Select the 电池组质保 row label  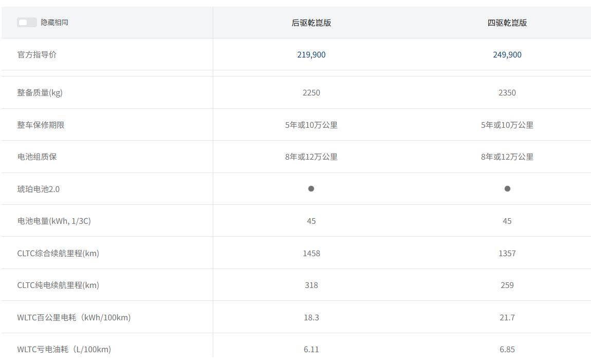(x=36, y=157)
